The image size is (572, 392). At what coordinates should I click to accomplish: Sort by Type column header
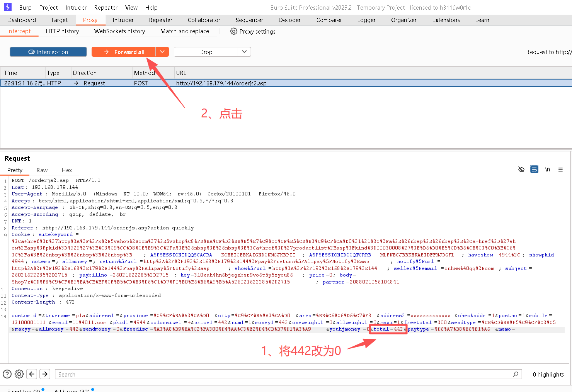(58, 73)
